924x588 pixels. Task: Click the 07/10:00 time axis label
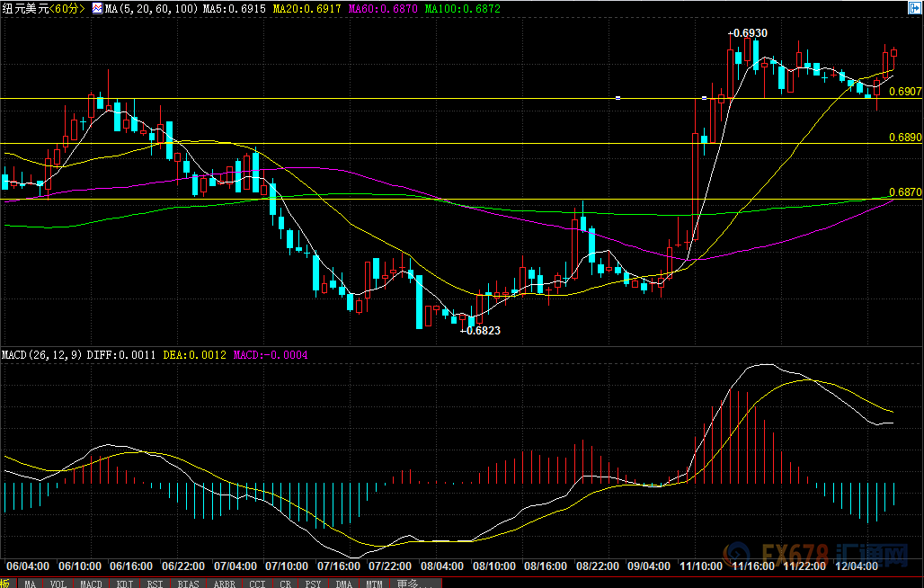(287, 566)
